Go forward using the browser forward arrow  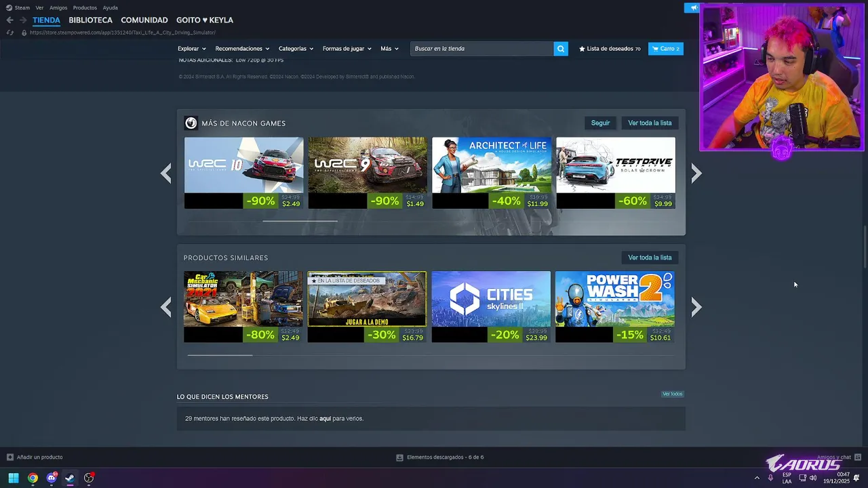[23, 20]
